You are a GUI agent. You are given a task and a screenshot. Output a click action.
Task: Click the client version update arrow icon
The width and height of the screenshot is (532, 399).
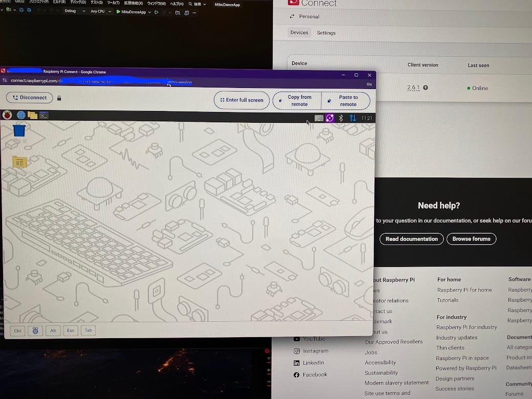point(426,88)
